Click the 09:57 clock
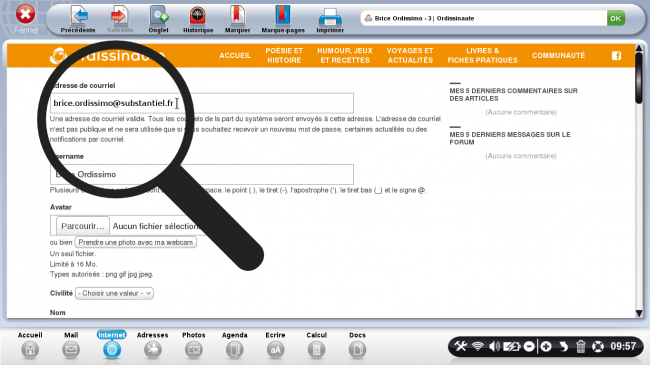This screenshot has height=365, width=650. point(623,346)
